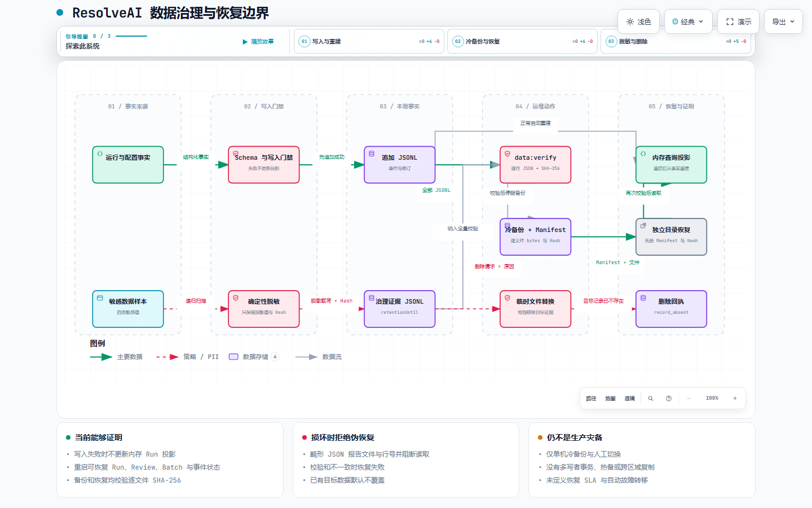812x508 pixels.
Task: Open help question mark icon
Action: 669,398
